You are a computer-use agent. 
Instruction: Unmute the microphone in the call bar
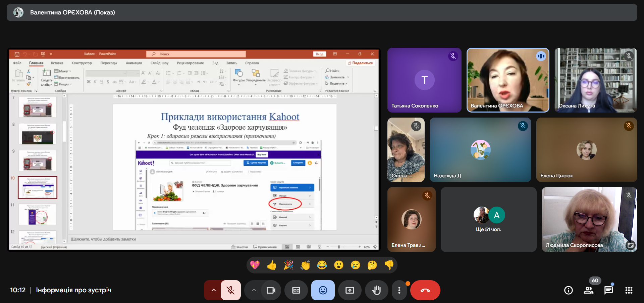230,290
